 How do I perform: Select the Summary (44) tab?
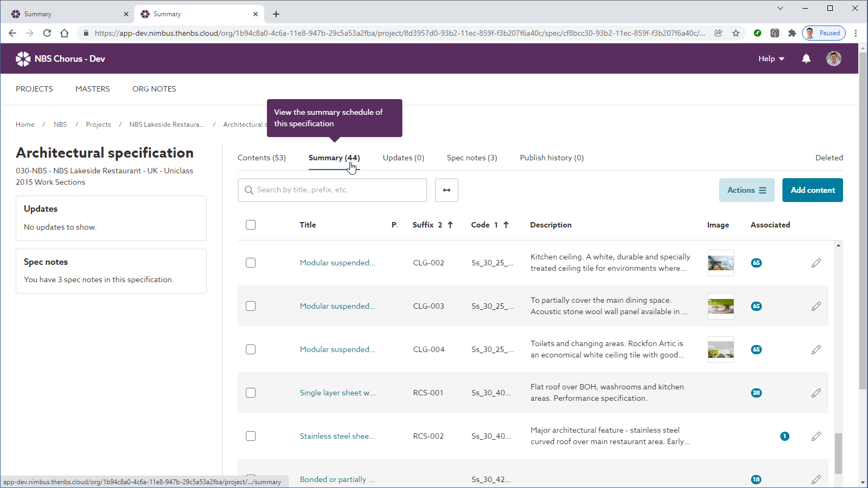[x=334, y=158]
